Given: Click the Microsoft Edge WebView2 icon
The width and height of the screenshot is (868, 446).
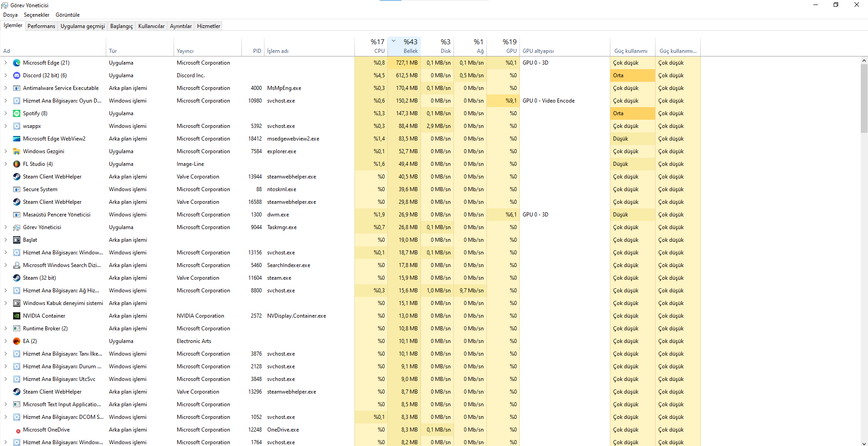Looking at the screenshot, I should (17, 139).
